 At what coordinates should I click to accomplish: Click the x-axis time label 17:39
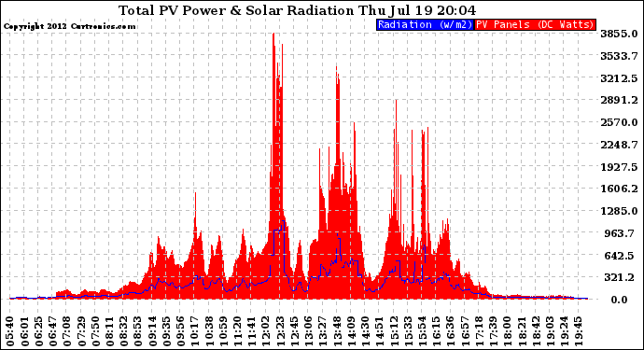coord(494,331)
